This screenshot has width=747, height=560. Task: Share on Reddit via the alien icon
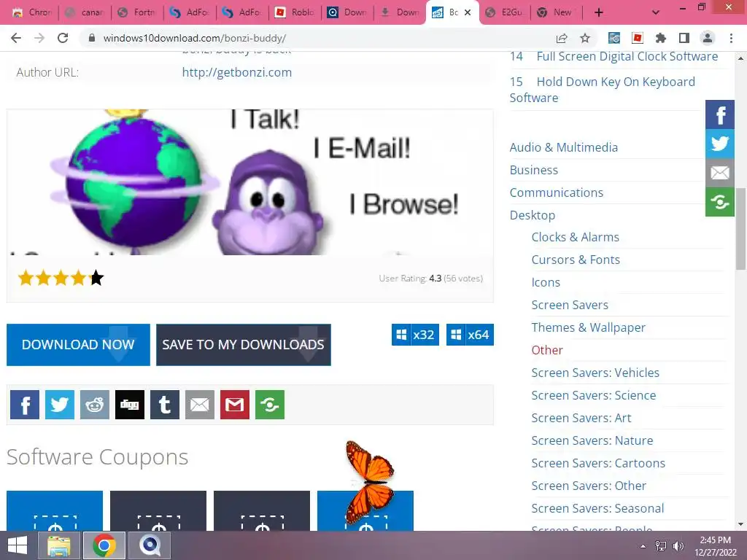point(94,405)
